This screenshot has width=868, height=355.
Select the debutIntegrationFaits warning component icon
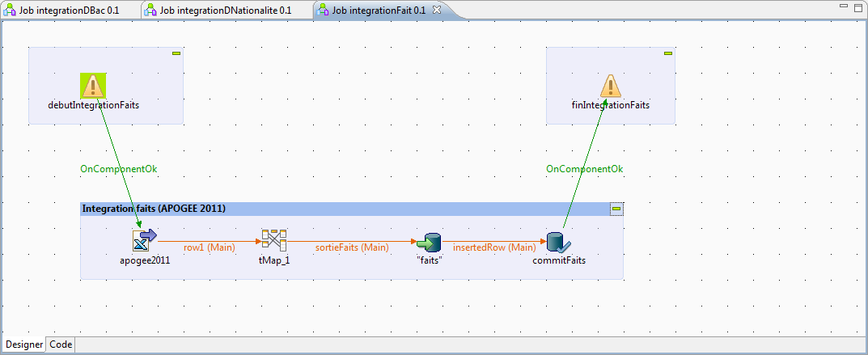pos(94,85)
